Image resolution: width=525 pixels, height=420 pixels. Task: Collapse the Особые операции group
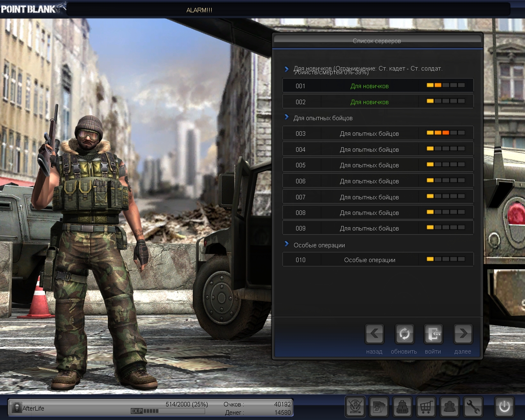[287, 244]
